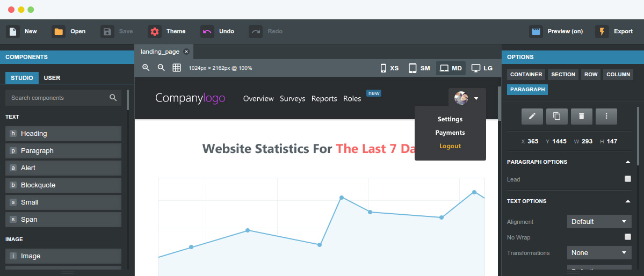Click the Theme gear icon
The width and height of the screenshot is (644, 276).
coord(155,32)
